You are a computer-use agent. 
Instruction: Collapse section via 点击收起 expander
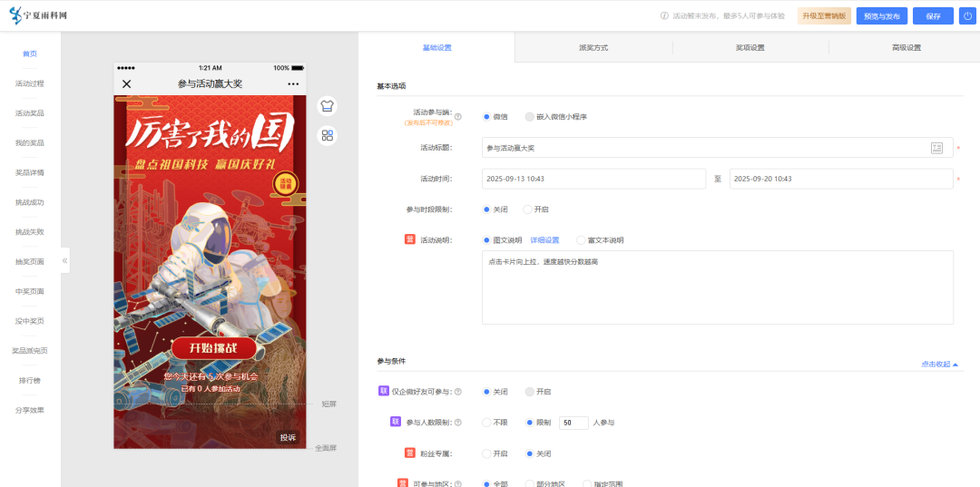point(939,364)
